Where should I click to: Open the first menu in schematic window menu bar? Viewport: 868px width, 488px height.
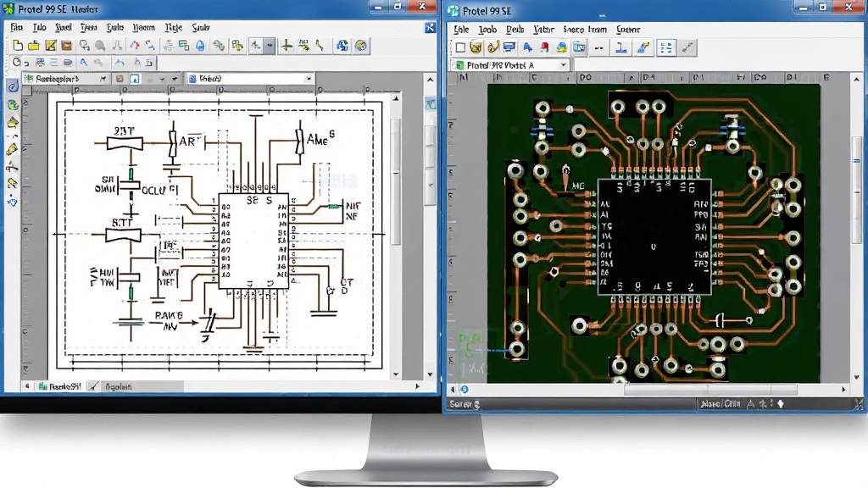(x=17, y=27)
